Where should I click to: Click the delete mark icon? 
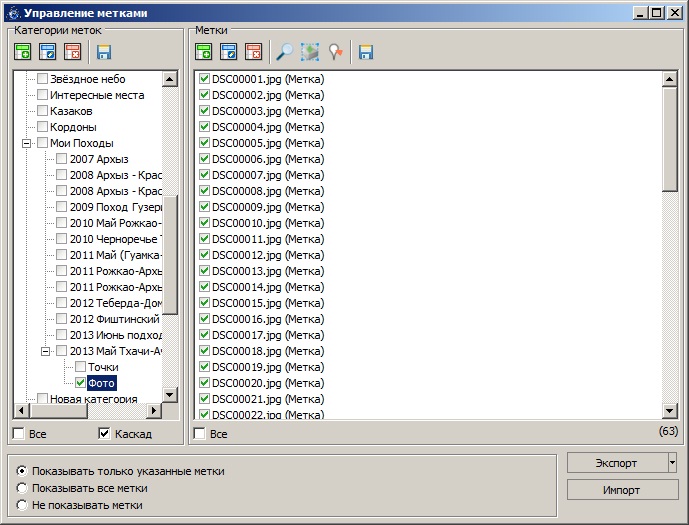(x=253, y=52)
